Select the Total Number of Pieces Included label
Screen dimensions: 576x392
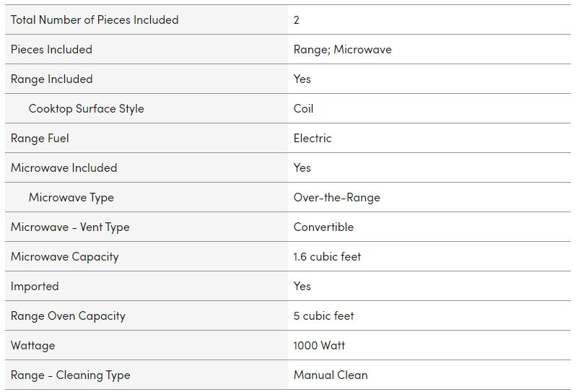95,19
